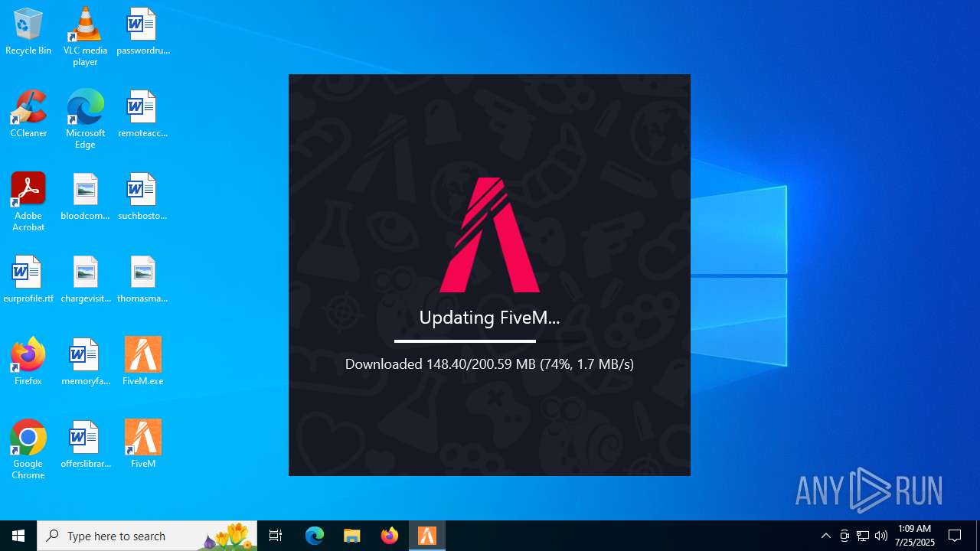The width and height of the screenshot is (980, 551).
Task: Open the Recycle Bin desktop icon
Action: 28,32
